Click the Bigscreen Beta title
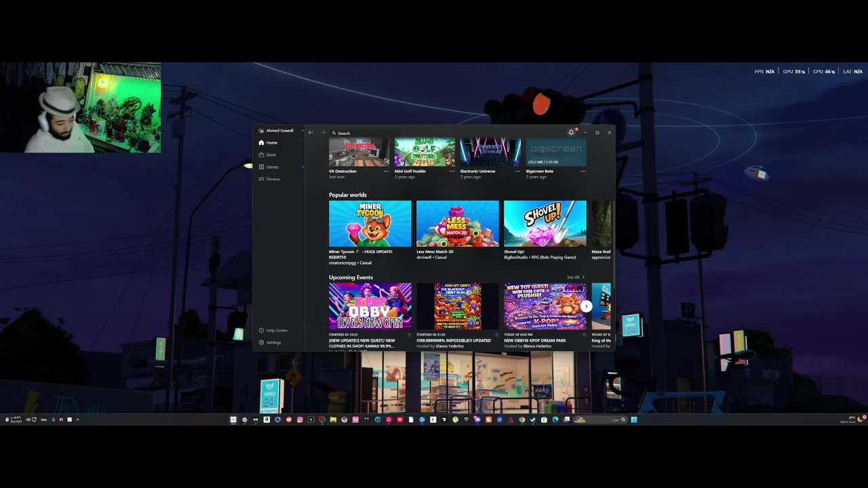Viewport: 868px width, 488px height. (x=540, y=171)
